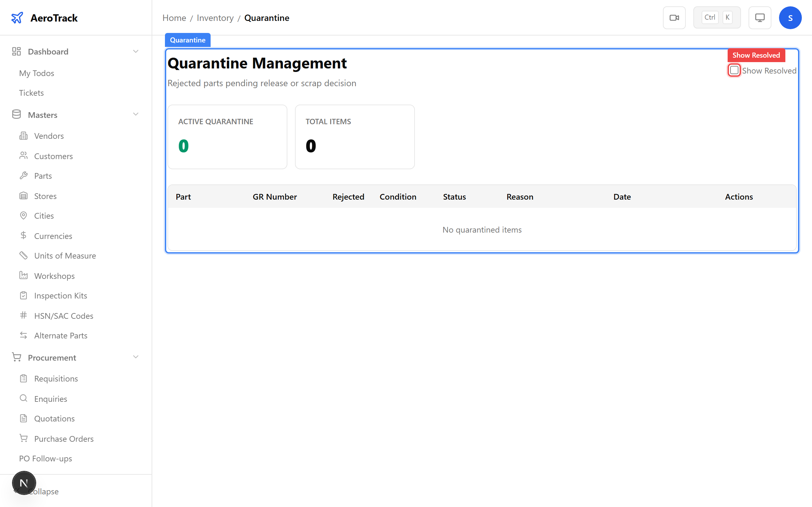Open the Ctrl K command palette
812x507 pixels.
point(717,18)
